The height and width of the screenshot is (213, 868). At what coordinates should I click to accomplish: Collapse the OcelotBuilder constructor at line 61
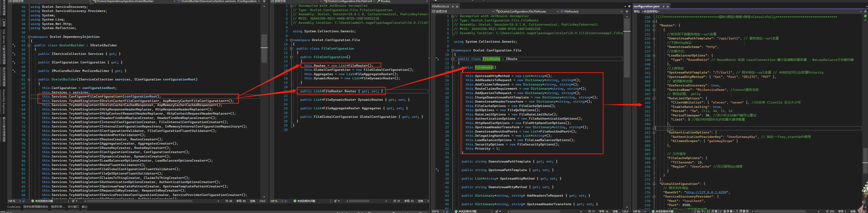point(29,80)
